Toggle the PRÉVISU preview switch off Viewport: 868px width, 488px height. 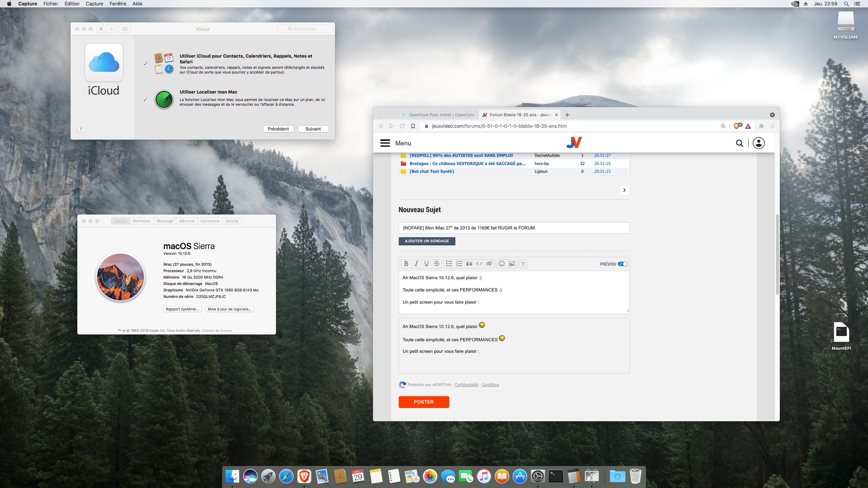coord(623,264)
